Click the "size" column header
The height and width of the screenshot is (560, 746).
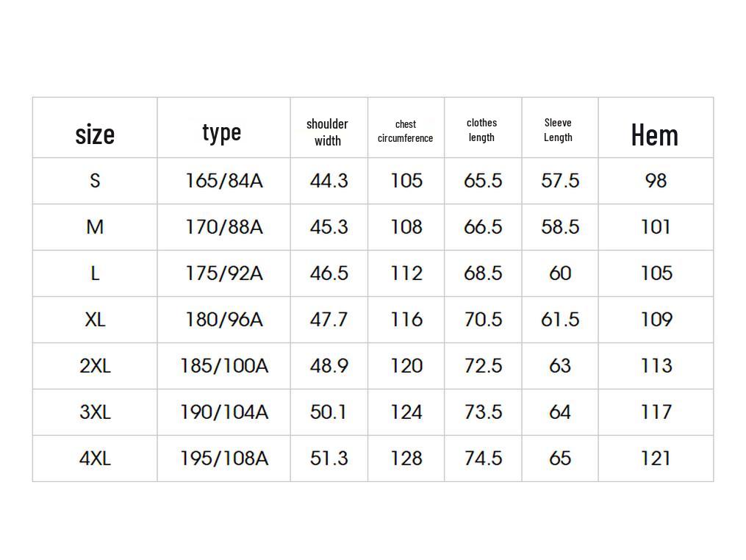tap(95, 134)
